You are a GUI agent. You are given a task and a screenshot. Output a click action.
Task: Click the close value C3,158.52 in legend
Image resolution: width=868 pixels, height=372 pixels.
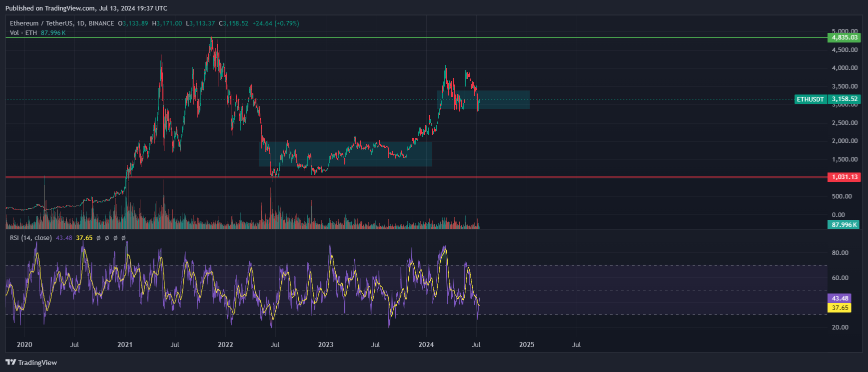[233, 23]
